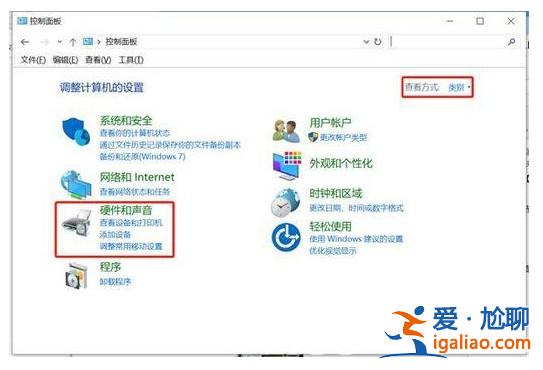Open the System and Security shield icon
Viewport: 543px width, 370px height.
pos(76,132)
